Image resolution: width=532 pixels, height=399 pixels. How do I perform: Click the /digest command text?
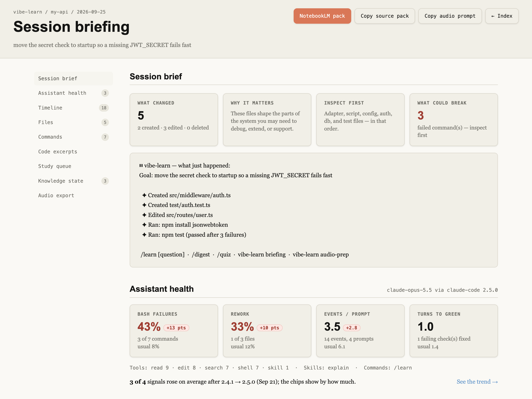[201, 254]
